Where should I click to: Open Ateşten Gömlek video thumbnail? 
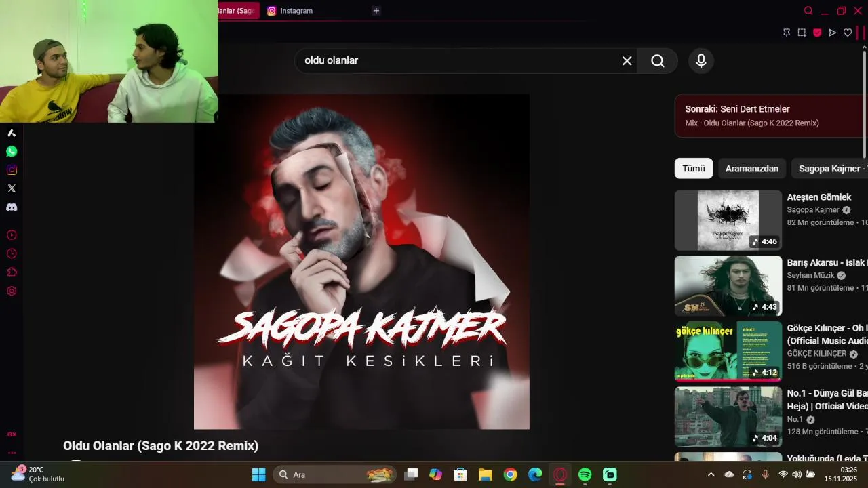pyautogui.click(x=728, y=220)
